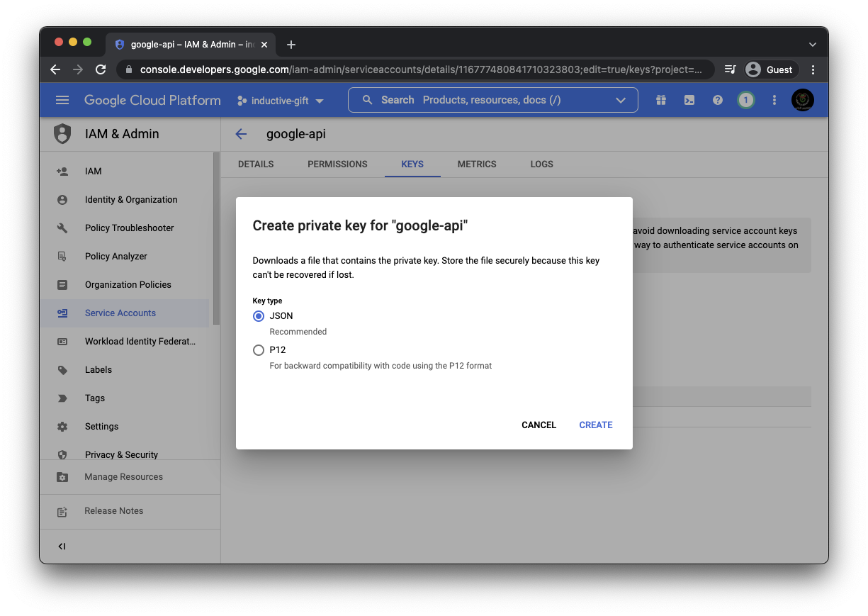Click the Service Accounts sidebar icon

click(62, 313)
